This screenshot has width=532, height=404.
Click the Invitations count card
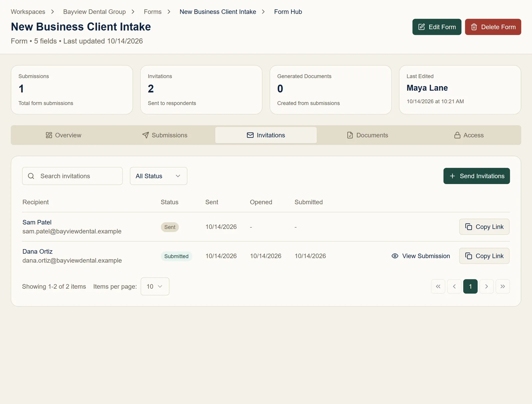[x=201, y=90]
